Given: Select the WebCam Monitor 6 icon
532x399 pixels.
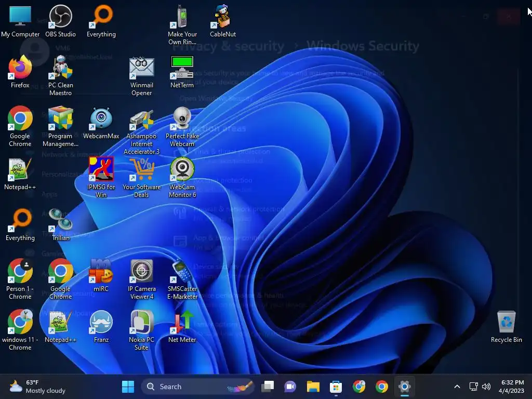Looking at the screenshot, I should pyautogui.click(x=182, y=178).
